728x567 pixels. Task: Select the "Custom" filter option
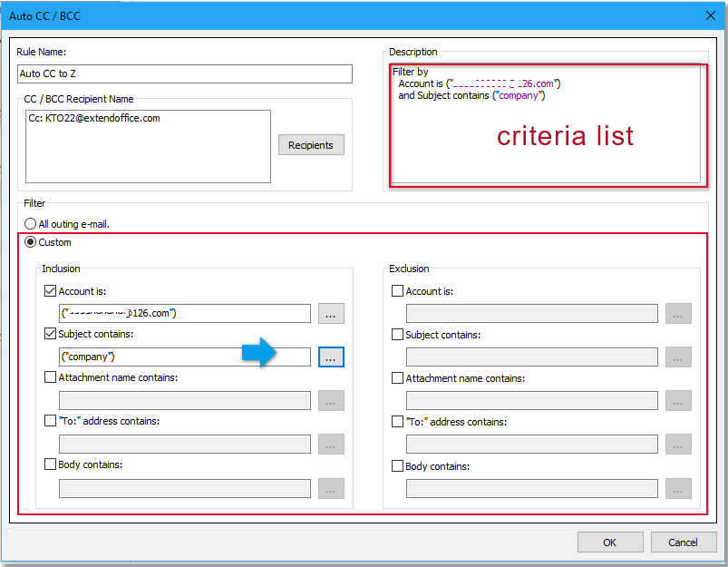pos(30,242)
